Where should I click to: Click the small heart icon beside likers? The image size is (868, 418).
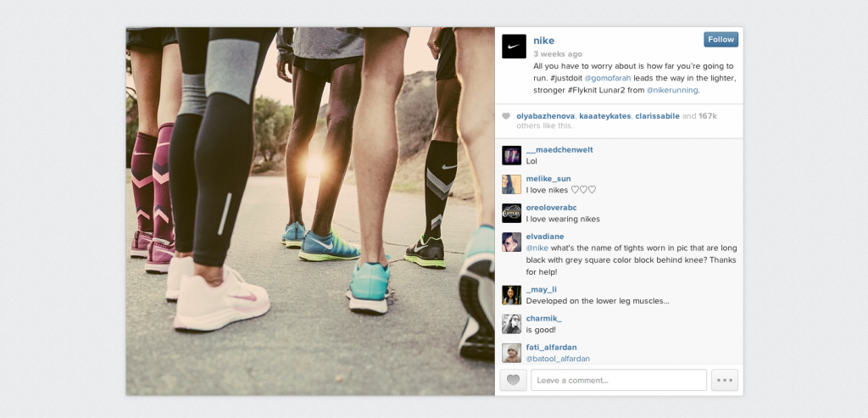click(505, 116)
